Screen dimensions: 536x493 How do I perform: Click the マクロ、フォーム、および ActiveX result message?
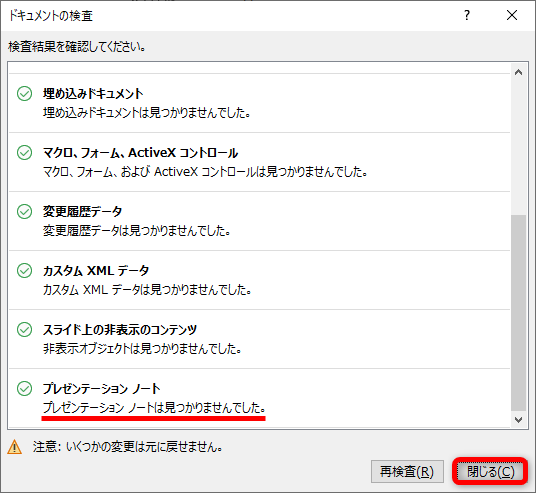[205, 172]
